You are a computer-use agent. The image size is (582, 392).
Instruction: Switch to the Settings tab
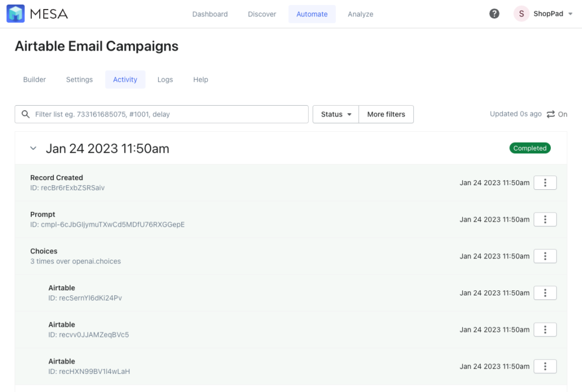80,80
